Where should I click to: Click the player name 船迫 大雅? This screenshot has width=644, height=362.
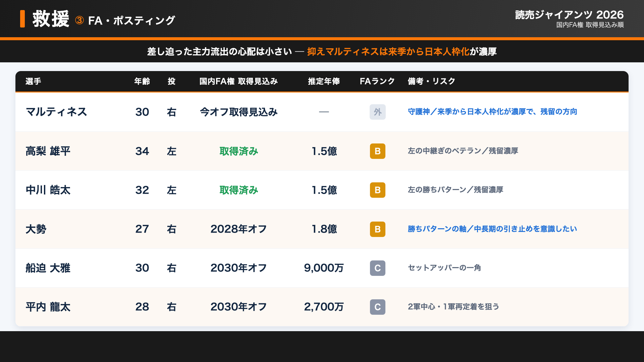[x=48, y=268]
